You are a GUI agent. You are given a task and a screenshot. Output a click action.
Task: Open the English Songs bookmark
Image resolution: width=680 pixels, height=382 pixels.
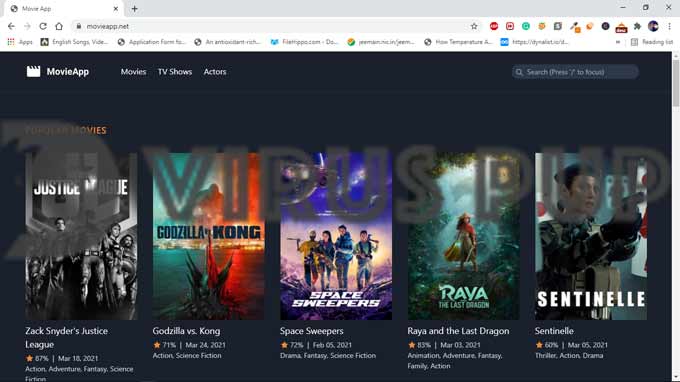(75, 42)
